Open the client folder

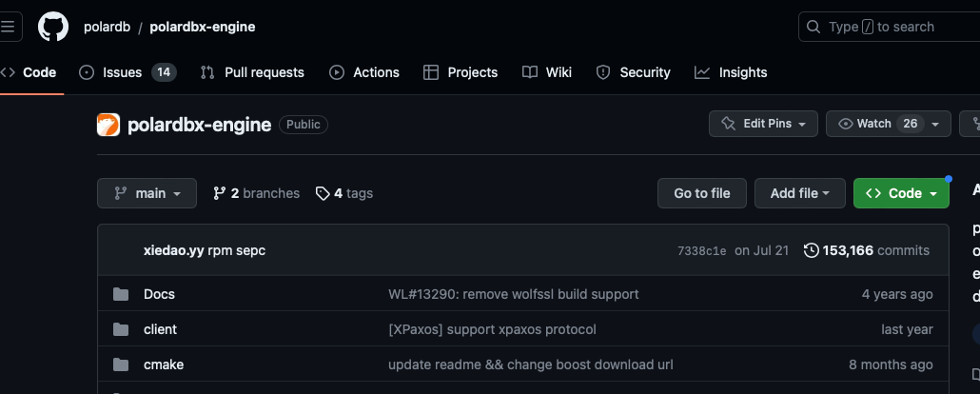pyautogui.click(x=160, y=329)
